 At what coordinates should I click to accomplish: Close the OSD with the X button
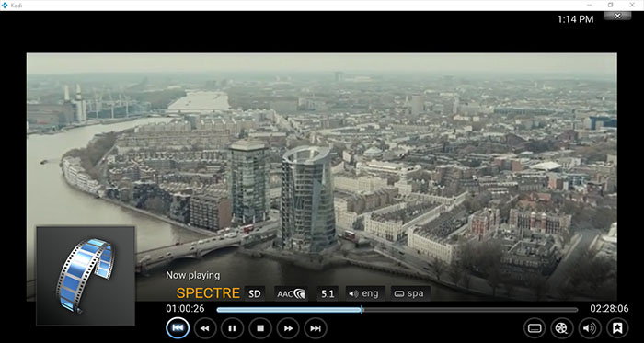(x=617, y=16)
